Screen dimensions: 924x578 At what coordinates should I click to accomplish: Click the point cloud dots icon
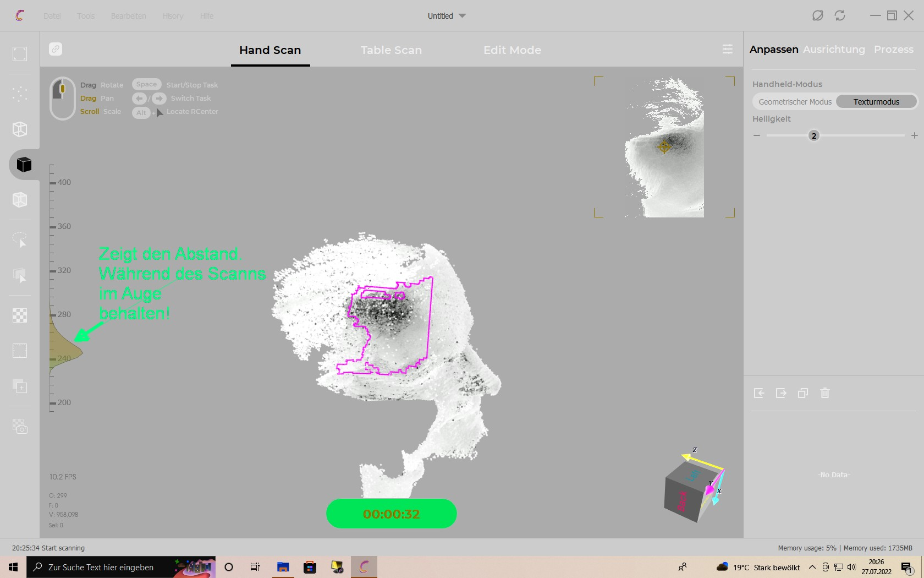(x=20, y=94)
